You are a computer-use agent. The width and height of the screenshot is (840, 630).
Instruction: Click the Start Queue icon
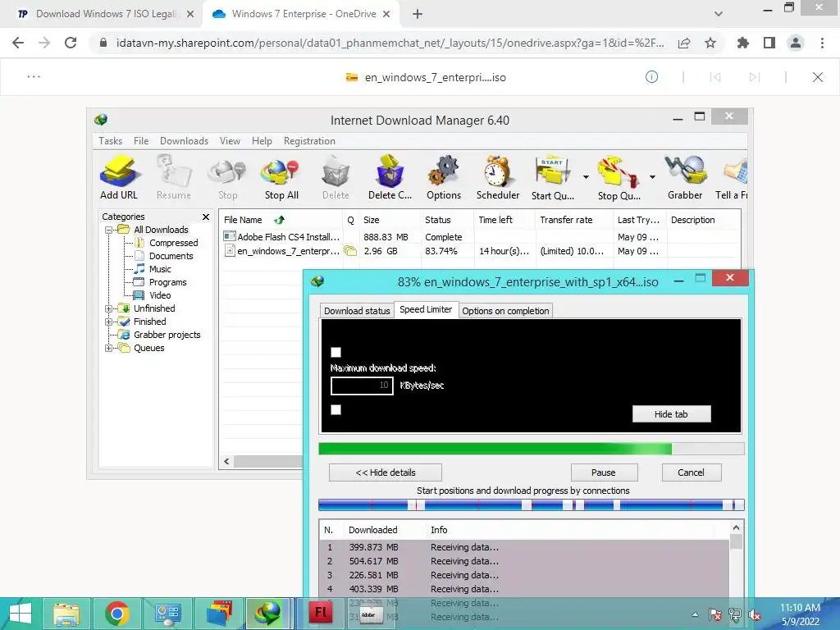click(553, 177)
